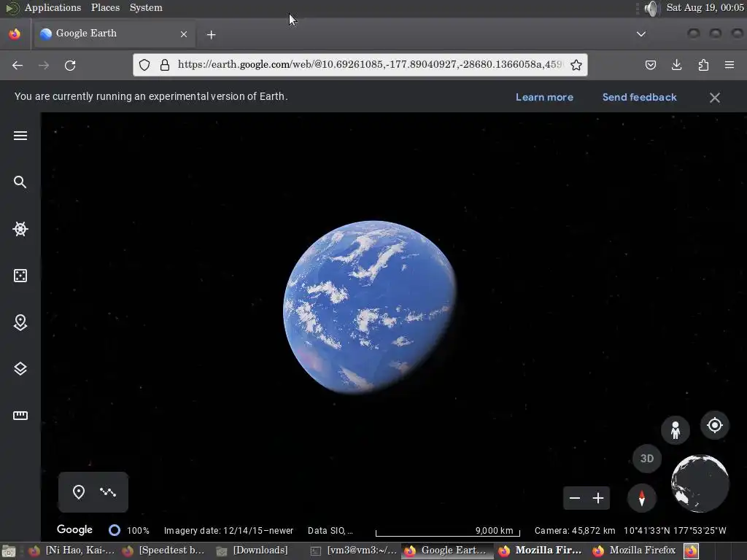Open a new browser tab
This screenshot has width=747, height=560.
click(x=211, y=35)
